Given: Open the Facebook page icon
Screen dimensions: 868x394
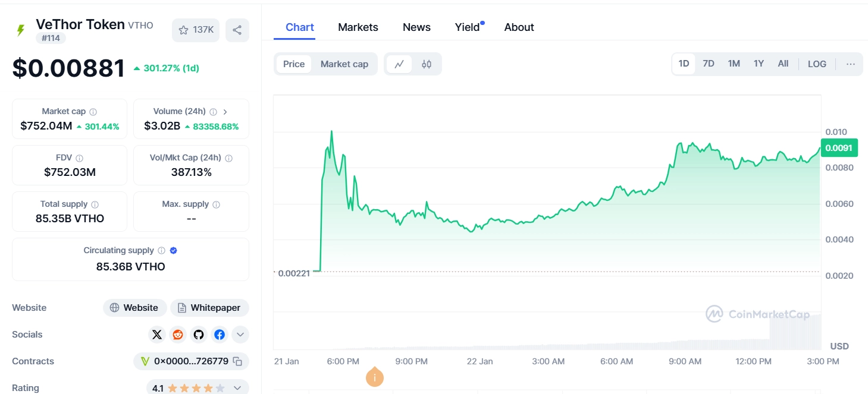Looking at the screenshot, I should 219,335.
